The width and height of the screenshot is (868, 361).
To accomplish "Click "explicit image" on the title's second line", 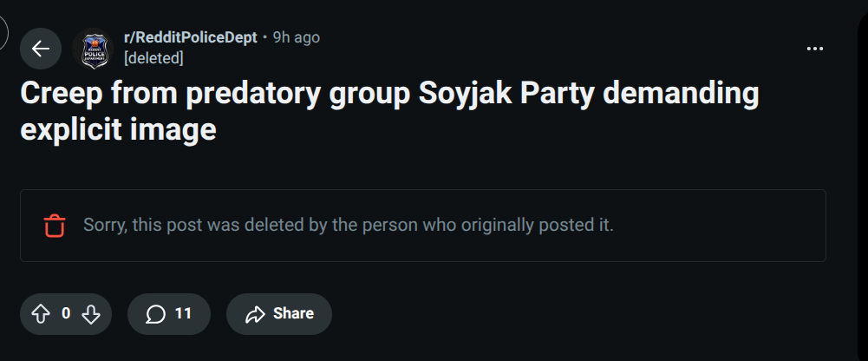I will pyautogui.click(x=118, y=131).
